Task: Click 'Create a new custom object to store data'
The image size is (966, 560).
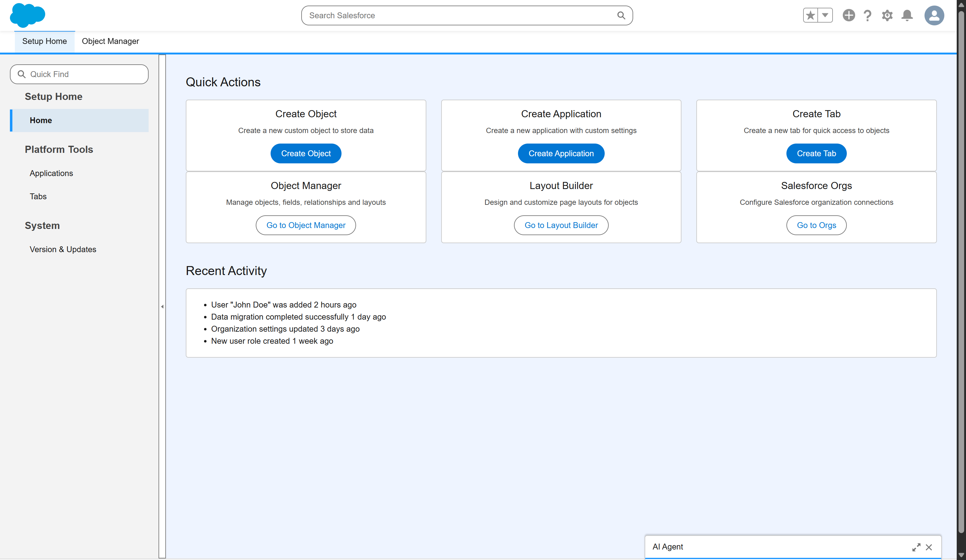Action: (306, 131)
